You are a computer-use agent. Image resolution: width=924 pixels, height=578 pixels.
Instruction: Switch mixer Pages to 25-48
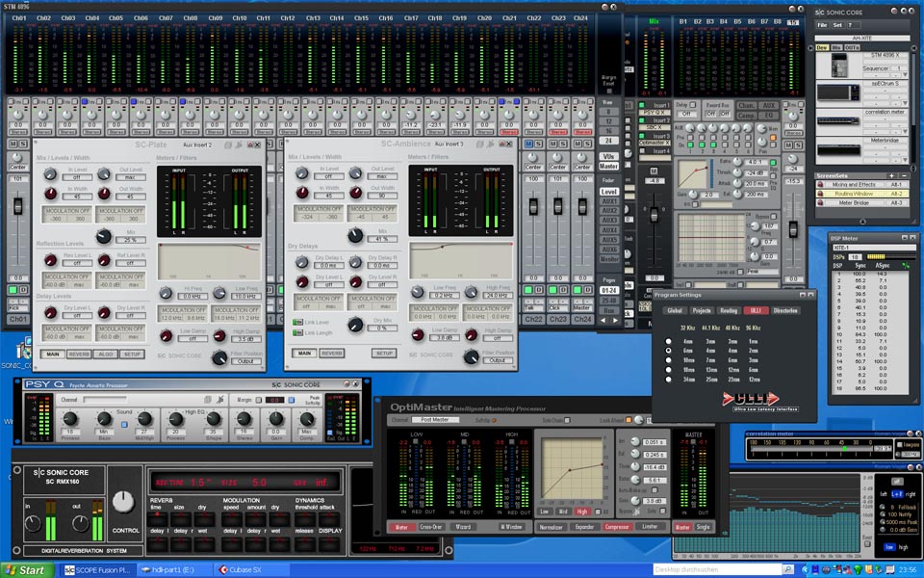click(608, 301)
